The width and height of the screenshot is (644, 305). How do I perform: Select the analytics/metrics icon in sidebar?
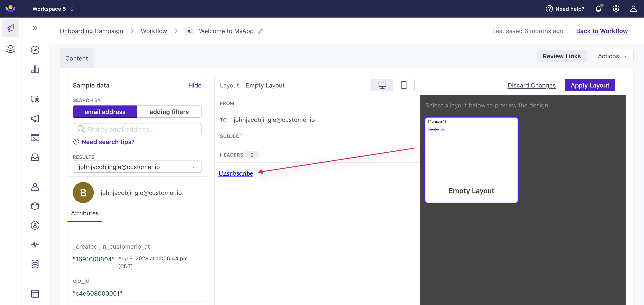[35, 70]
